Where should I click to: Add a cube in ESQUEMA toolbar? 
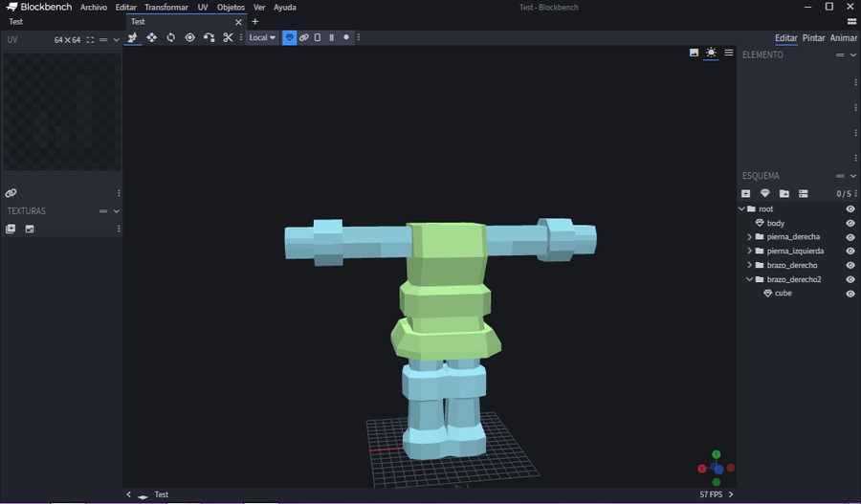(745, 193)
